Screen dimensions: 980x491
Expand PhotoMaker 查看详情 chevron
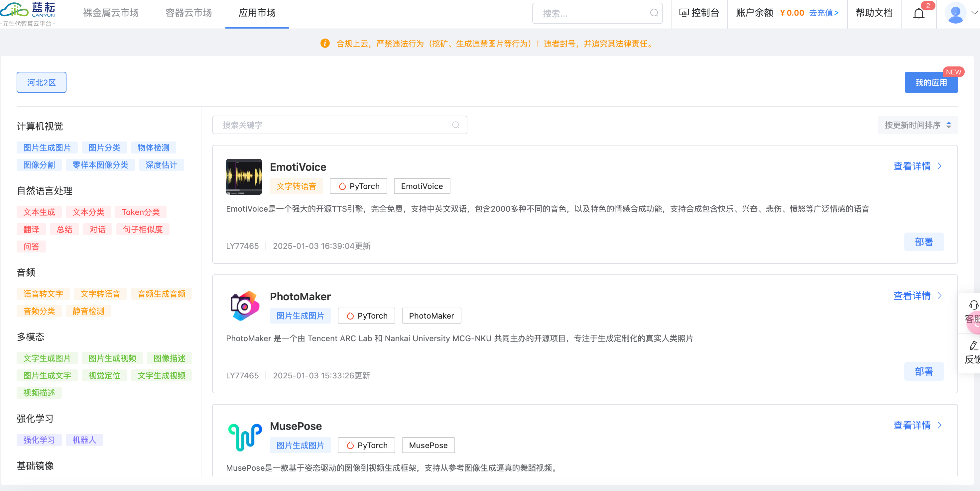tap(940, 296)
